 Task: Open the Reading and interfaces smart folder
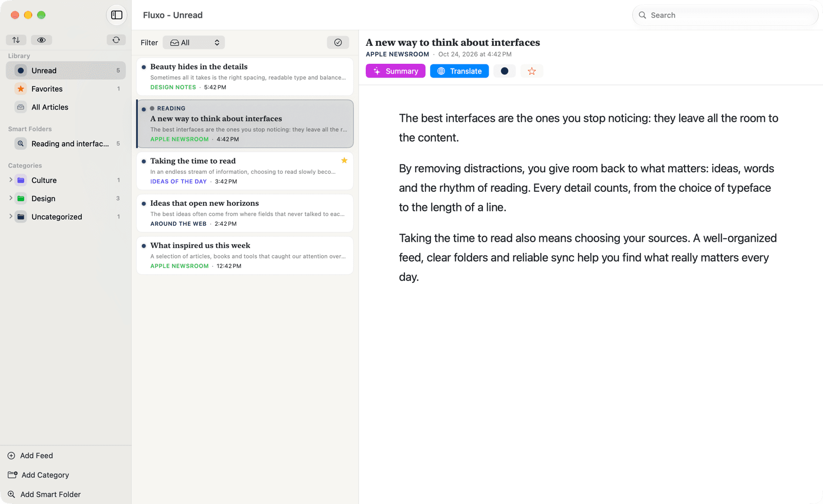click(x=66, y=143)
